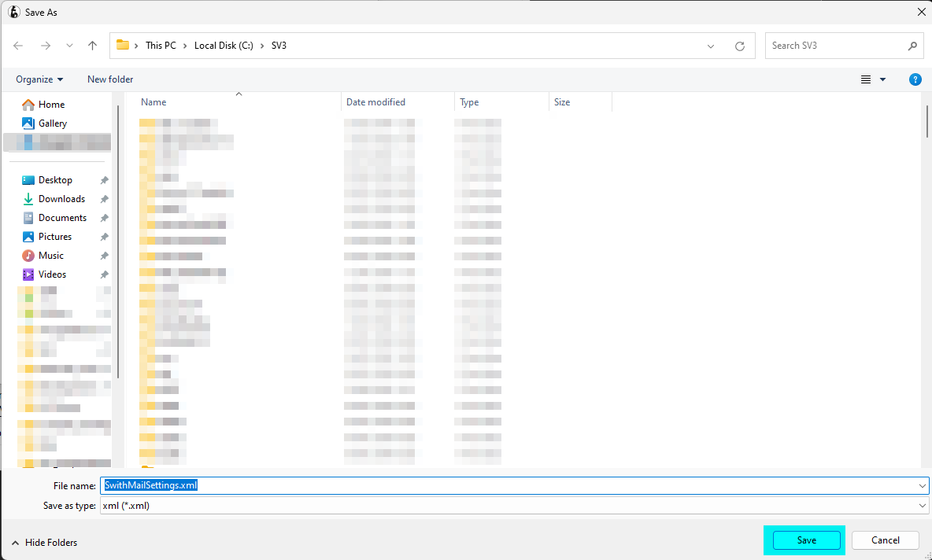Expand the Save as type dropdown
The height and width of the screenshot is (560, 932).
click(x=923, y=506)
